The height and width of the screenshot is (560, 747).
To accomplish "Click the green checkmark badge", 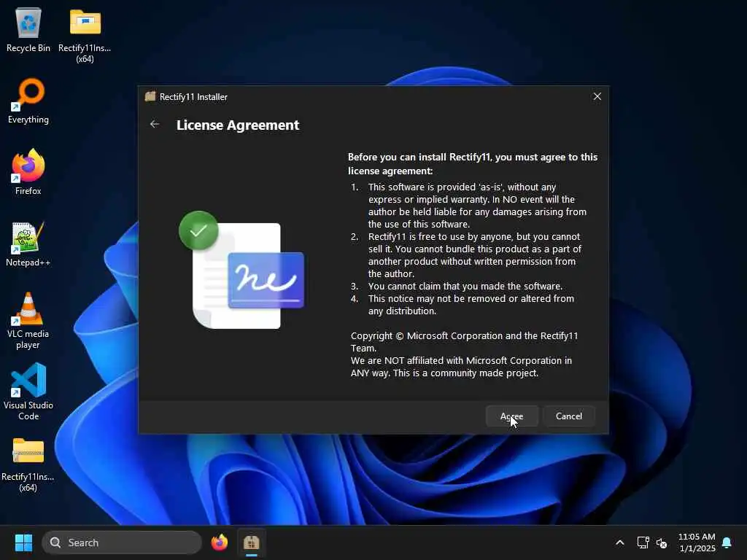I will point(198,230).
